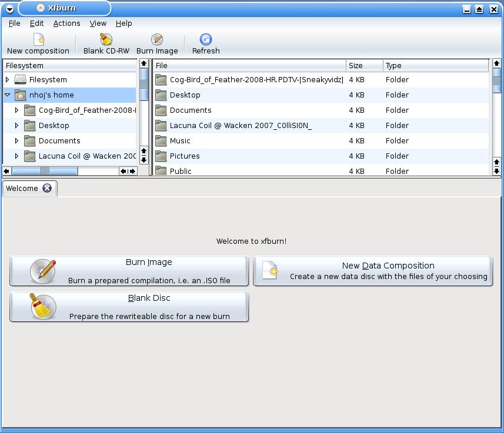The height and width of the screenshot is (433, 504).
Task: Click the Blank CD-RW broom icon
Action: 106,39
